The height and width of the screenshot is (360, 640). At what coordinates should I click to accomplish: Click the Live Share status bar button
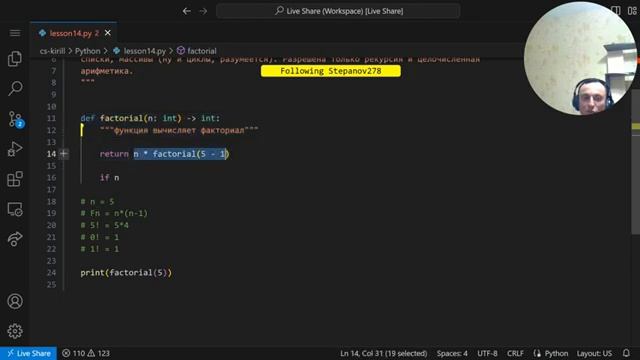29,353
